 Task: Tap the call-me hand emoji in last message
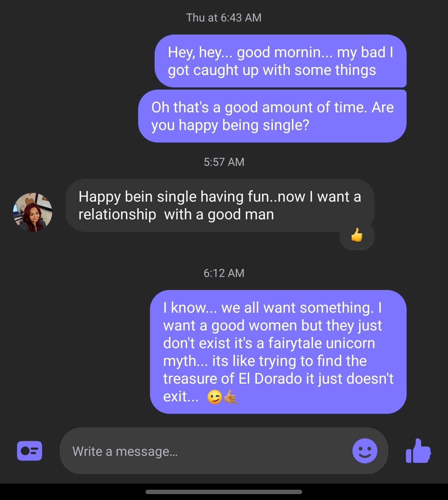point(231,397)
